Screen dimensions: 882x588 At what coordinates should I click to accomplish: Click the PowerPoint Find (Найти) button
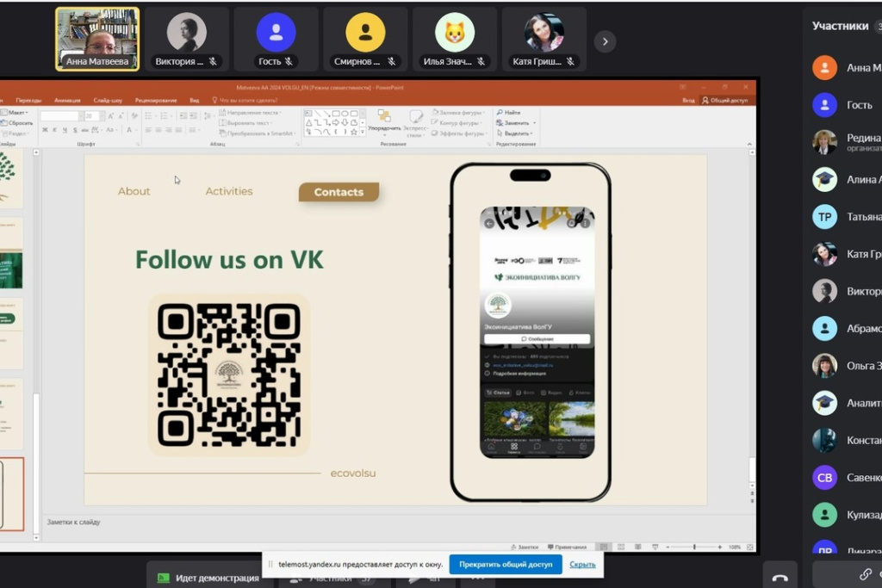coord(508,113)
